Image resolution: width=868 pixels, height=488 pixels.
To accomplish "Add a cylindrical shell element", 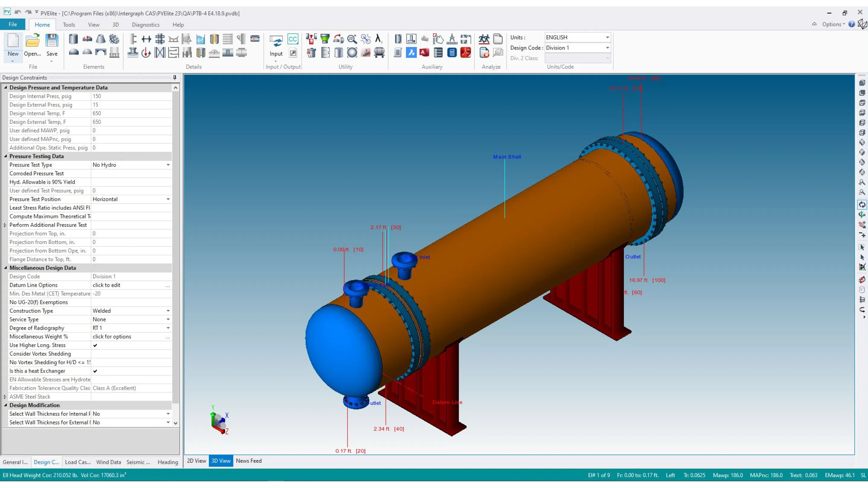I will point(73,39).
